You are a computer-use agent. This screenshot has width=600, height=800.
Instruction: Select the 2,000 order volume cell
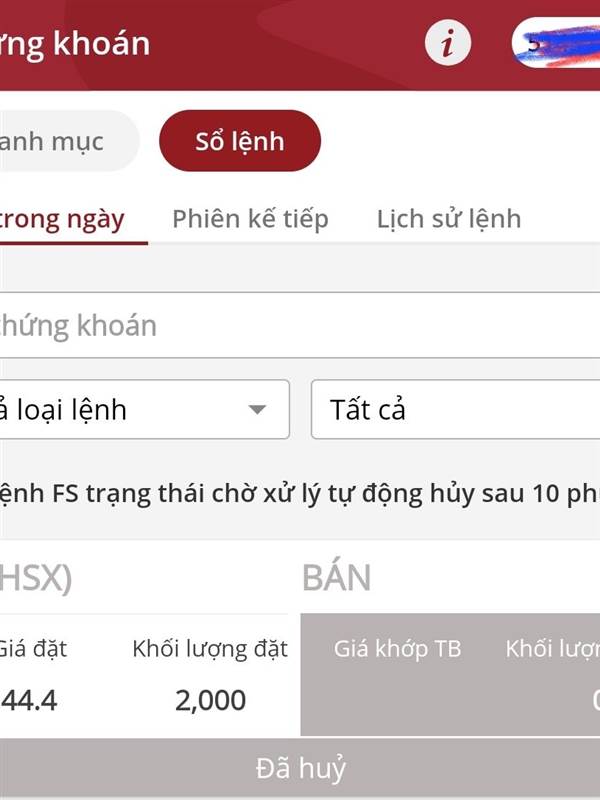[x=210, y=700]
